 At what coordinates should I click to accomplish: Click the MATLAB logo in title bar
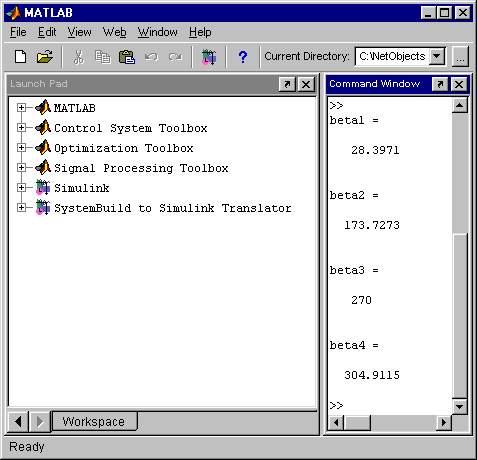(x=14, y=13)
